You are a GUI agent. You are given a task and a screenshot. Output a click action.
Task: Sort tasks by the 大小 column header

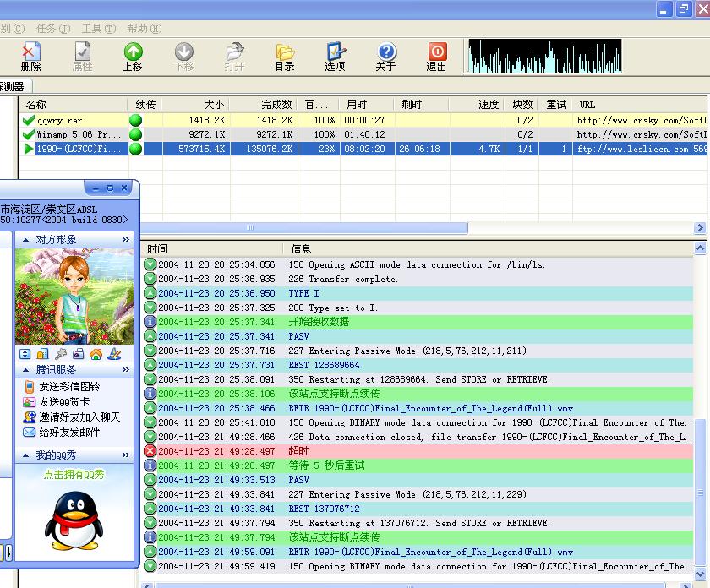pos(195,105)
